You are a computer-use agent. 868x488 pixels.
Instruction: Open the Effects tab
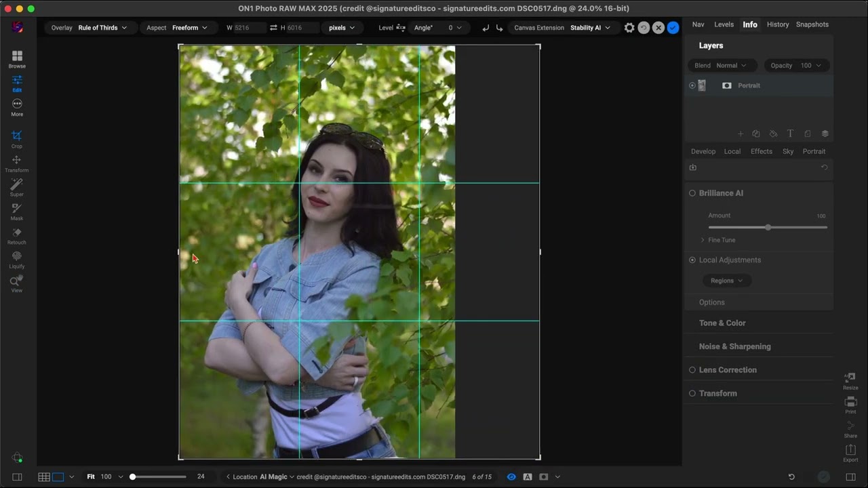762,152
